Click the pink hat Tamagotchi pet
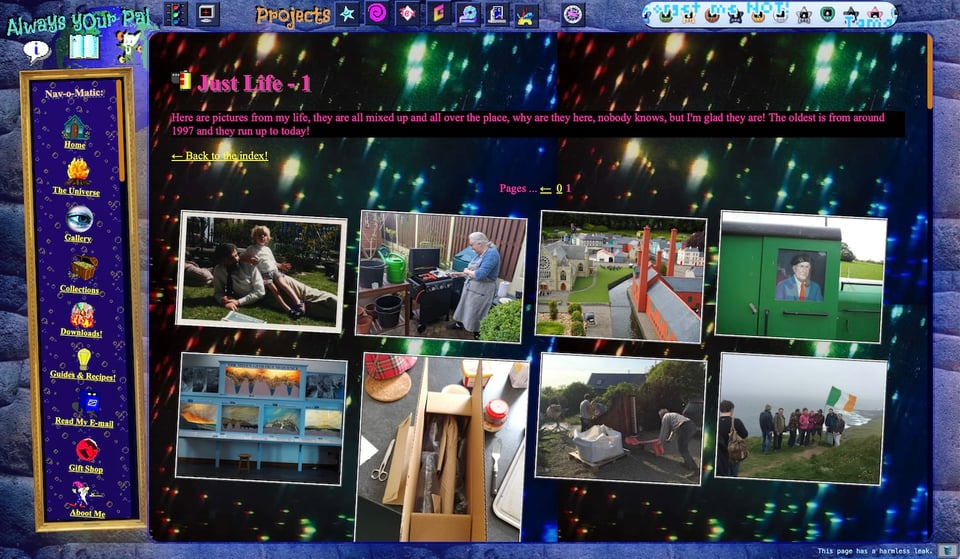The image size is (960, 559). tap(874, 15)
